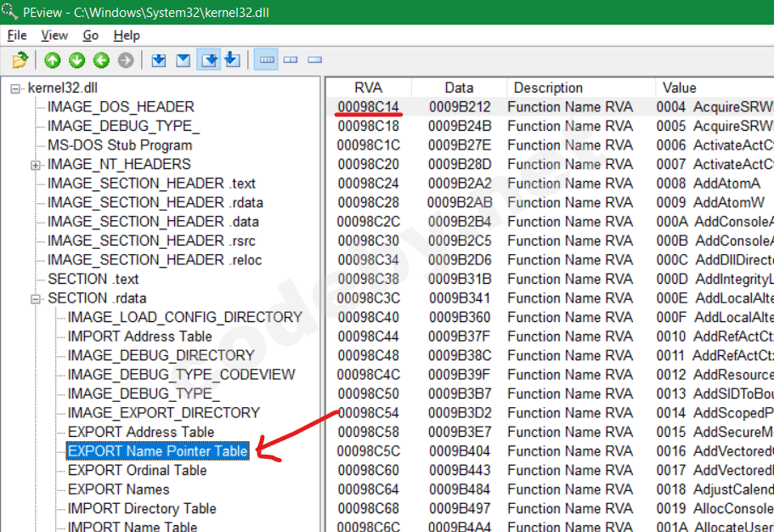Click the Value column header
Screen dimensions: 774x532
(715, 88)
